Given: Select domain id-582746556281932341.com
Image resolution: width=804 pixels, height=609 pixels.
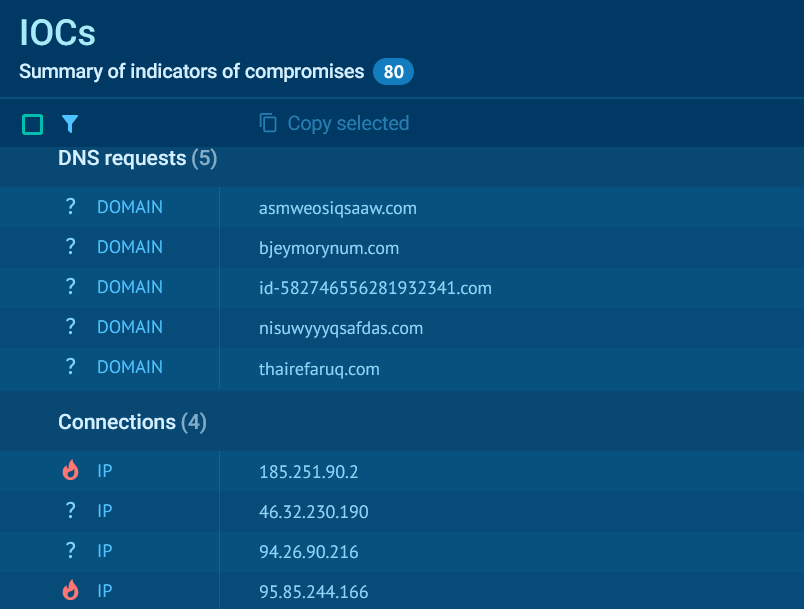Looking at the screenshot, I should [373, 287].
